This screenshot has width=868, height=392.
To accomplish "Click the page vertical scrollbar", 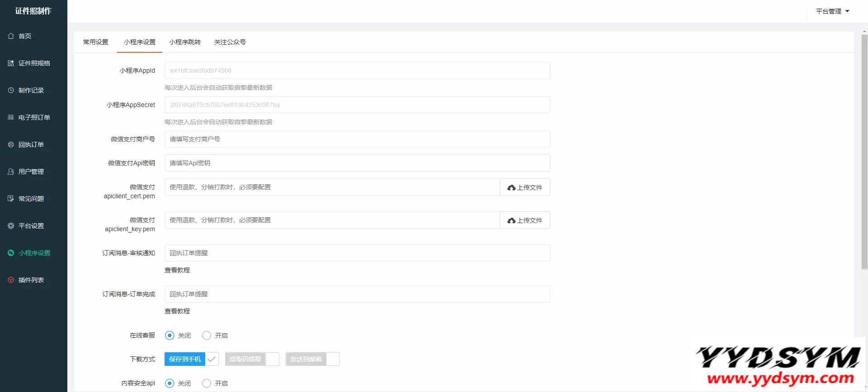I will (x=864, y=154).
